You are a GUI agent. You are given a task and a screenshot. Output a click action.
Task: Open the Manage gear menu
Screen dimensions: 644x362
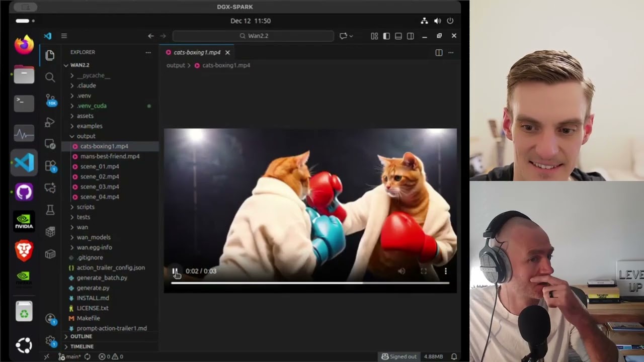point(50,341)
